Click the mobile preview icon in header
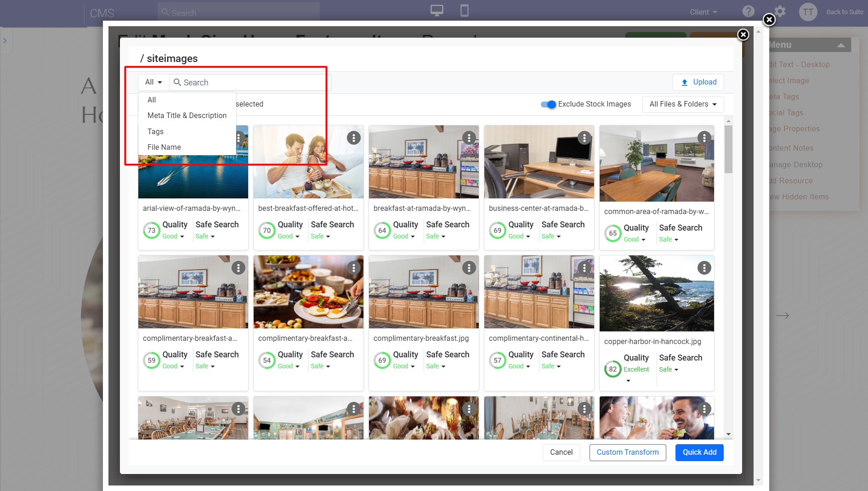The height and width of the screenshot is (491, 868). tap(465, 11)
